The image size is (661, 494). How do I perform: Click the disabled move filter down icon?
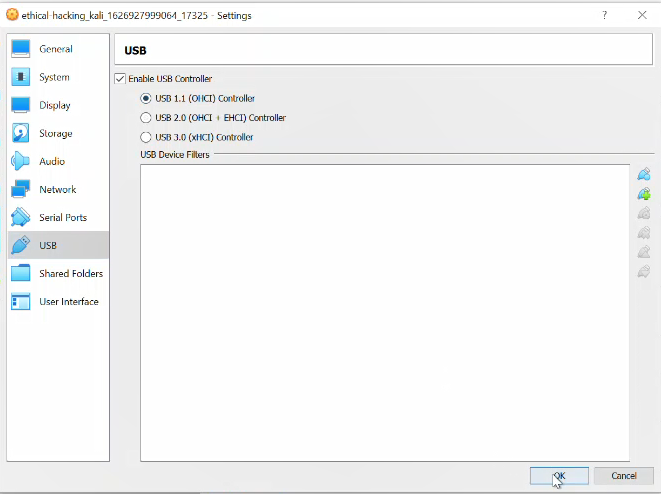coord(644,271)
